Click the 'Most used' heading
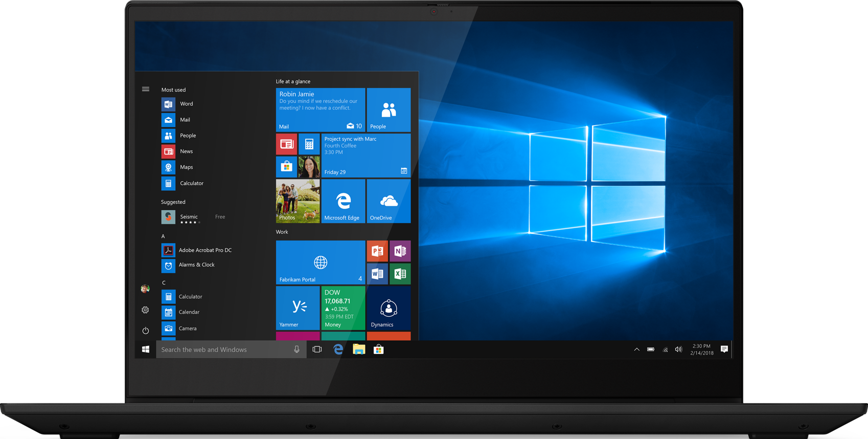The image size is (868, 439). 174,90
